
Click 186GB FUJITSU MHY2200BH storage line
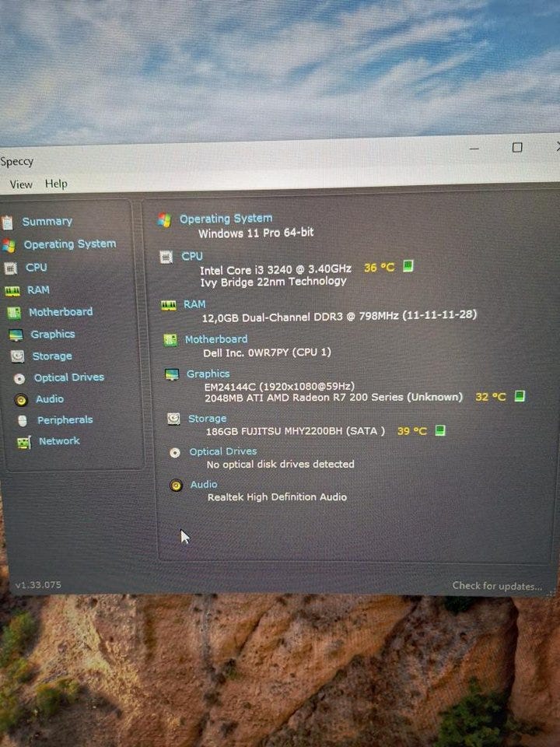[296, 431]
